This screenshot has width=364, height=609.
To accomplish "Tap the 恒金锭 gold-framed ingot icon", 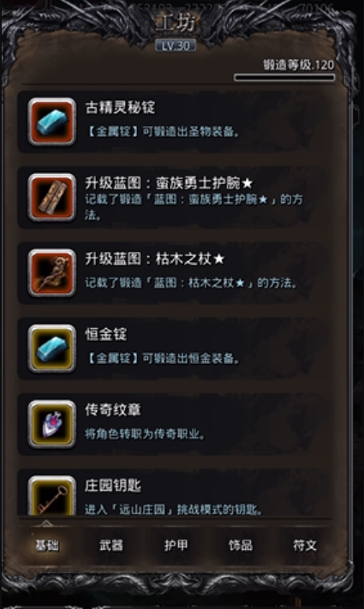I will click(51, 349).
